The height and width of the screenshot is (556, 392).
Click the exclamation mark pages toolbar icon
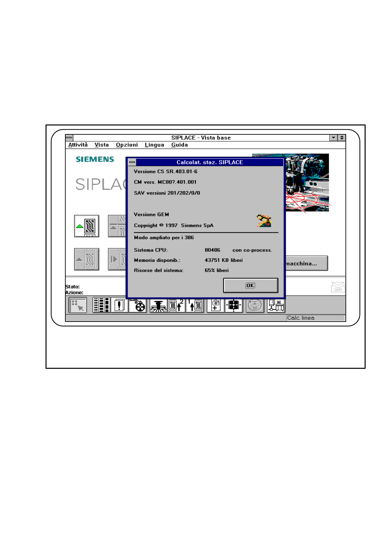[119, 305]
